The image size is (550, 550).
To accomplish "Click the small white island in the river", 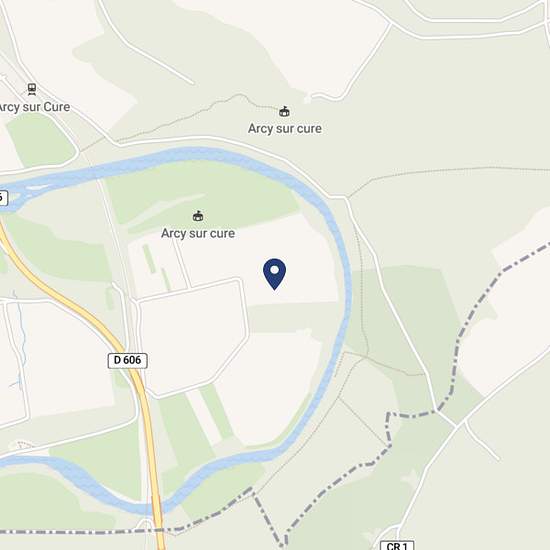I will click(38, 187).
